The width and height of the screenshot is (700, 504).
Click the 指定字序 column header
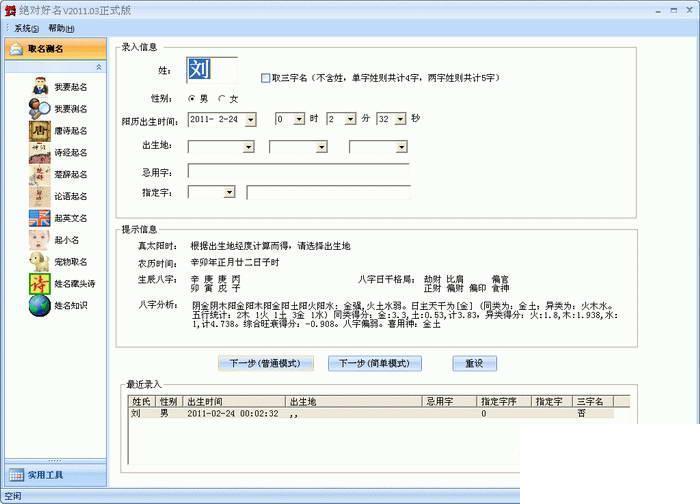pyautogui.click(x=504, y=401)
